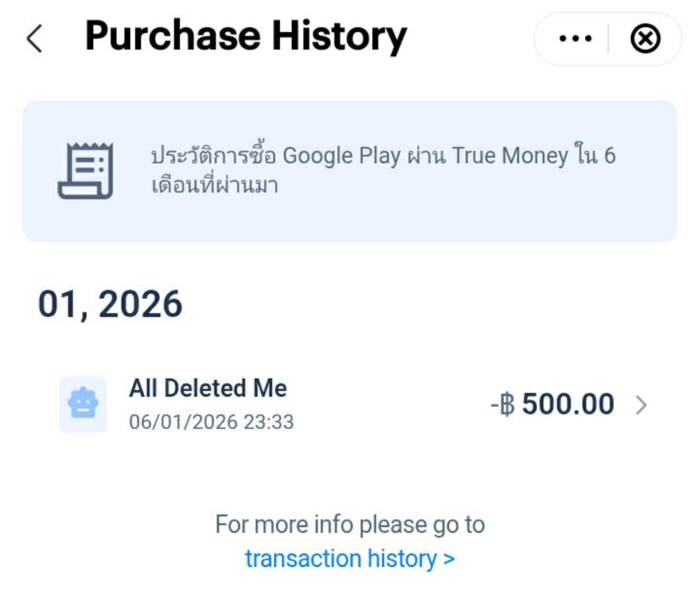Click the Purchase History page title
700x602 pixels.
click(x=246, y=36)
